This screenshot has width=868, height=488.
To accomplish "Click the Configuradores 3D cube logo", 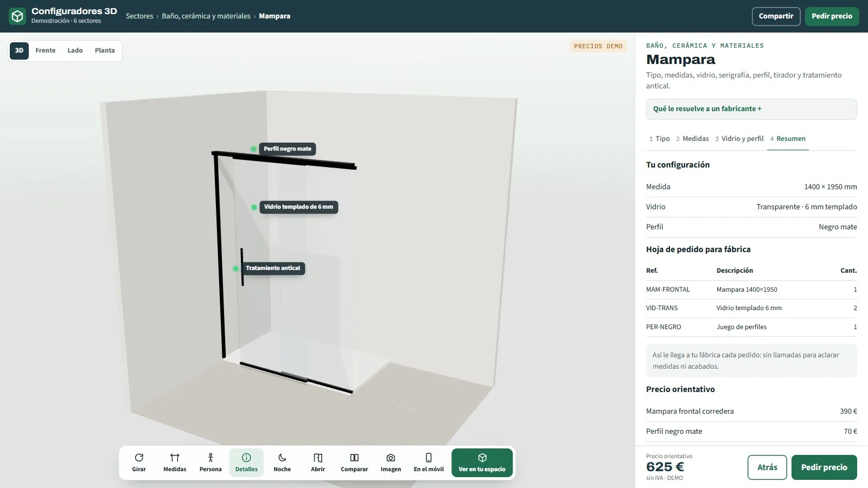I will pyautogui.click(x=17, y=16).
